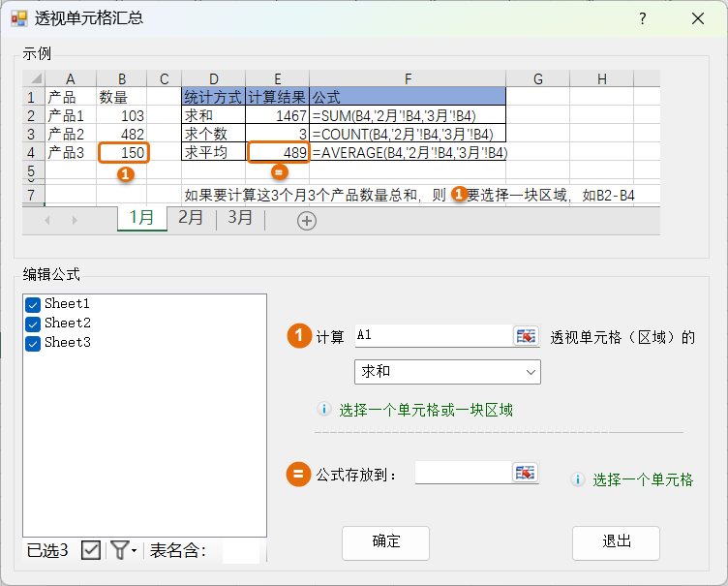Deselect the Sheet3 checkbox

[x=33, y=343]
